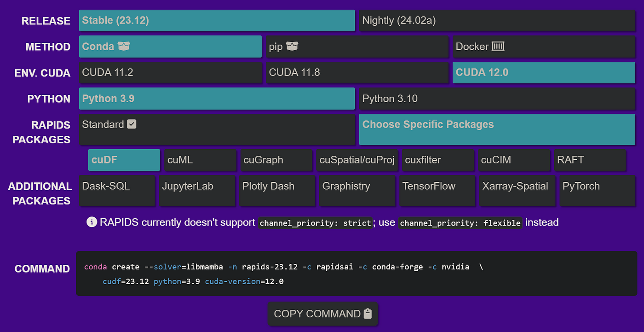
Task: Pick CUDA 11.8 environment
Action: tap(356, 73)
